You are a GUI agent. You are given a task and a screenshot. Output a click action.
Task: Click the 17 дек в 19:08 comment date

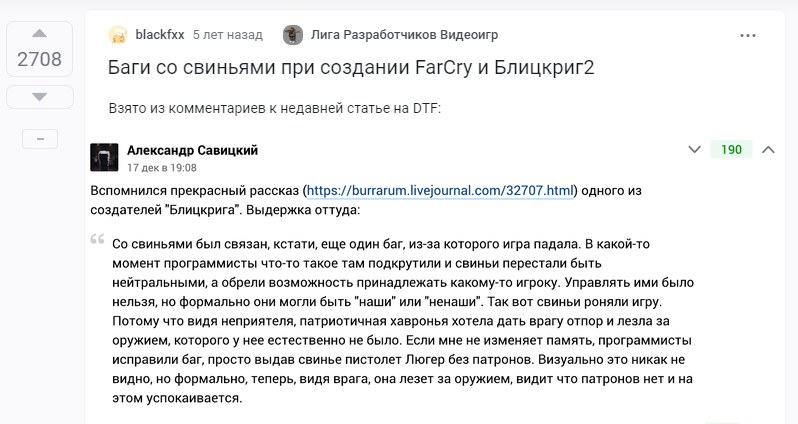(x=162, y=167)
